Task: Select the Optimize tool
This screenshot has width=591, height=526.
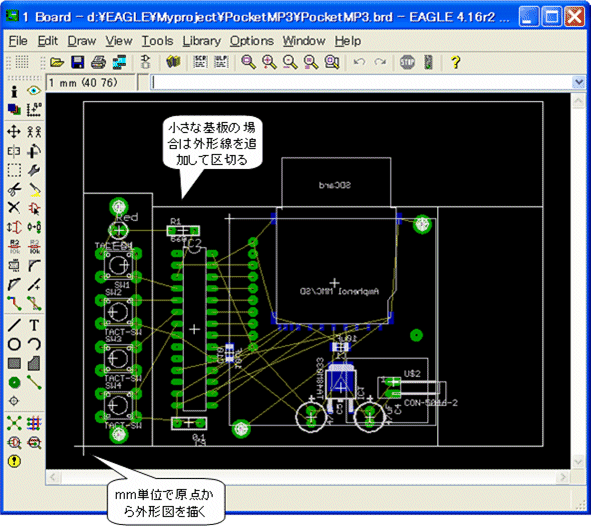Action: coord(34,284)
